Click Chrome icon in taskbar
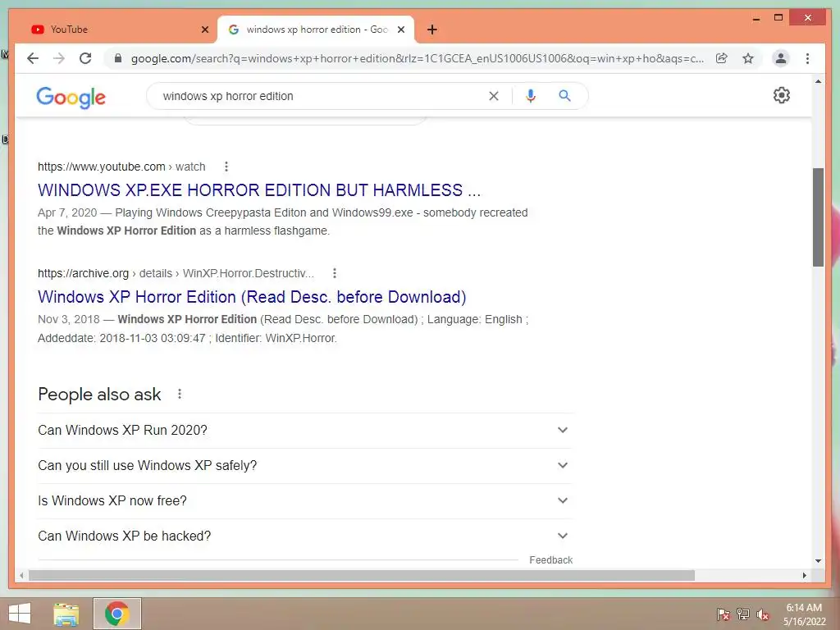Screen dimensions: 840x630 [116, 614]
